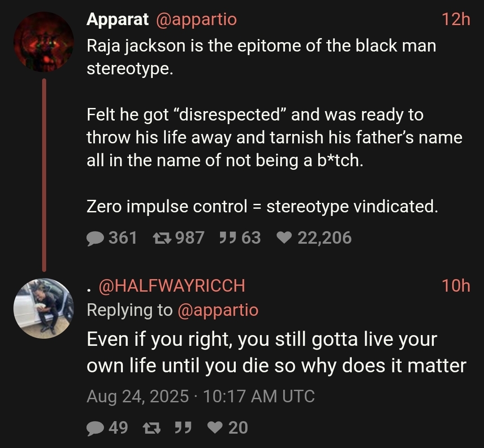The image size is (484, 448).
Task: Open the 12h timestamp link
Action: click(456, 19)
